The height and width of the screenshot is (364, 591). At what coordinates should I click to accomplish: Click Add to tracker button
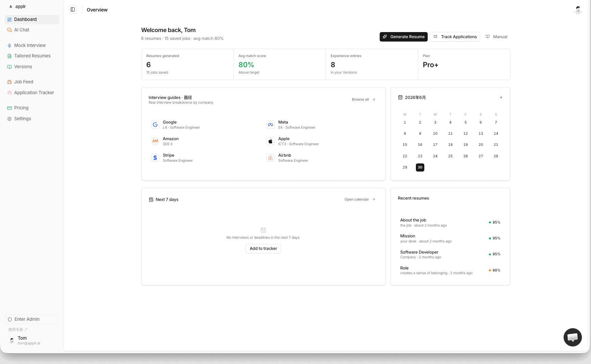click(263, 249)
